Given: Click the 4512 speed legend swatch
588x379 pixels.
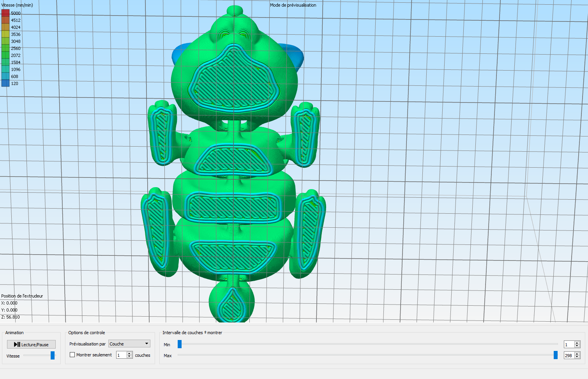Looking at the screenshot, I should point(5,20).
